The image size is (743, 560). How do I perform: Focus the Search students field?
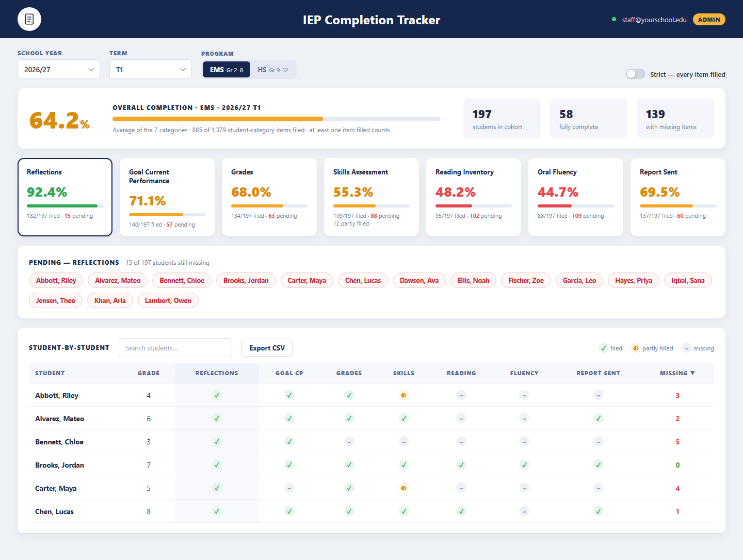coord(175,348)
